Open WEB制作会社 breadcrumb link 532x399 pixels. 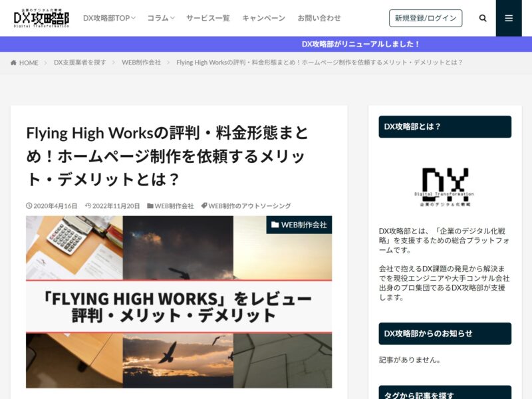click(142, 63)
